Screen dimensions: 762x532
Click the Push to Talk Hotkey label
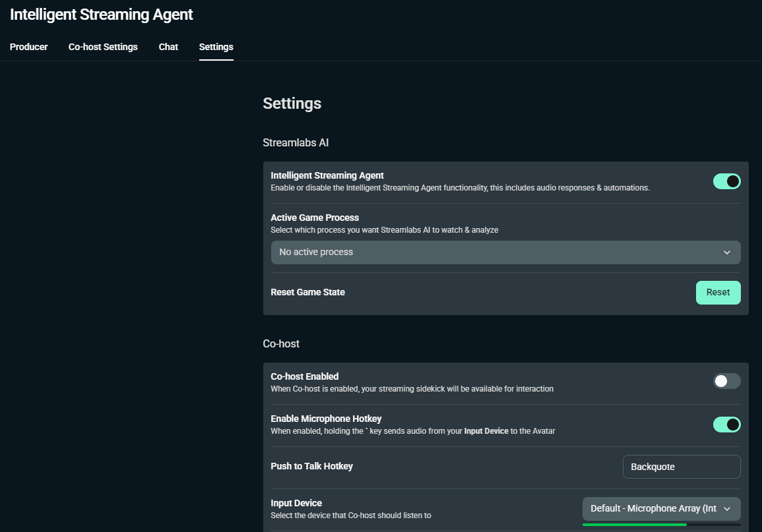pos(311,466)
